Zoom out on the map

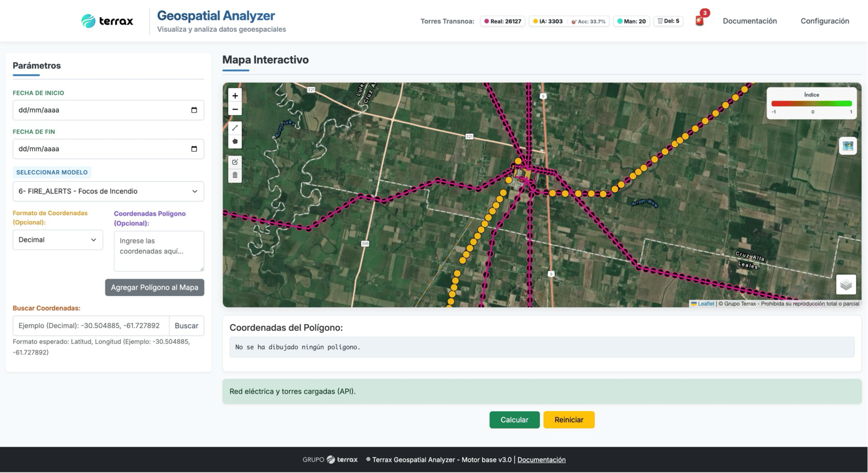coord(235,109)
